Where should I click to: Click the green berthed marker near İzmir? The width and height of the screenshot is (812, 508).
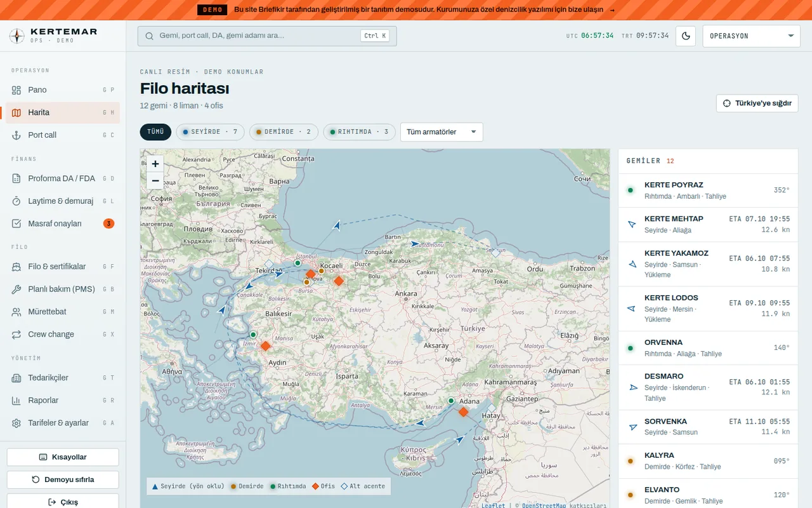(253, 334)
